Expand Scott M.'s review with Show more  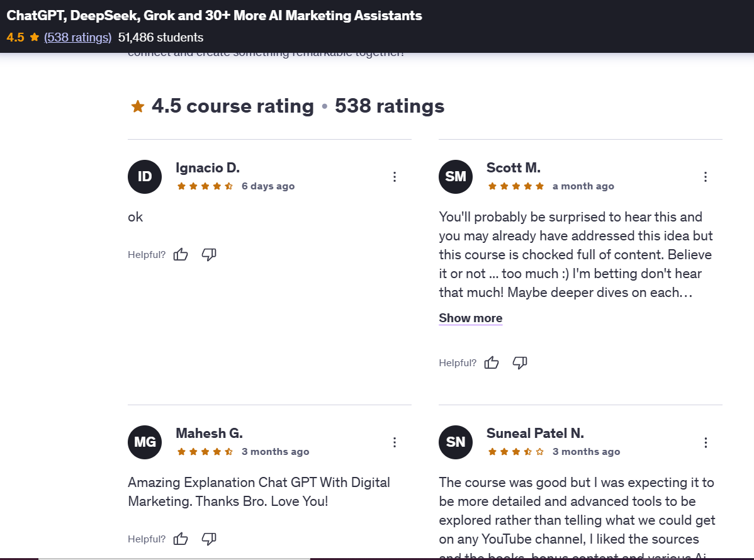pos(470,318)
